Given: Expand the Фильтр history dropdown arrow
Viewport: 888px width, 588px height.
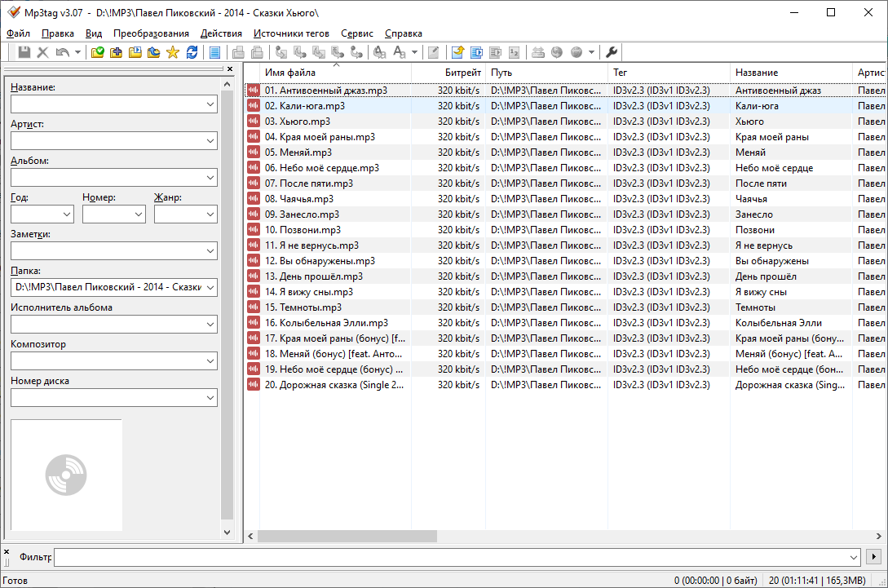Looking at the screenshot, I should click(x=854, y=557).
